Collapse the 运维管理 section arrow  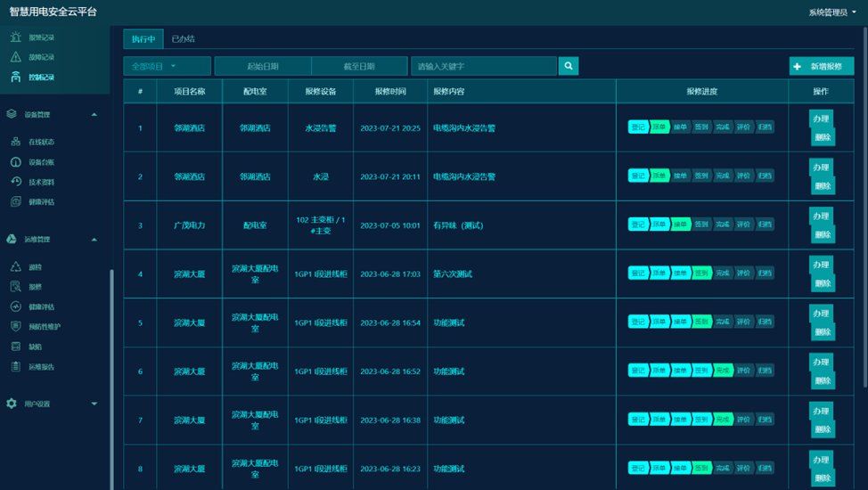point(94,240)
